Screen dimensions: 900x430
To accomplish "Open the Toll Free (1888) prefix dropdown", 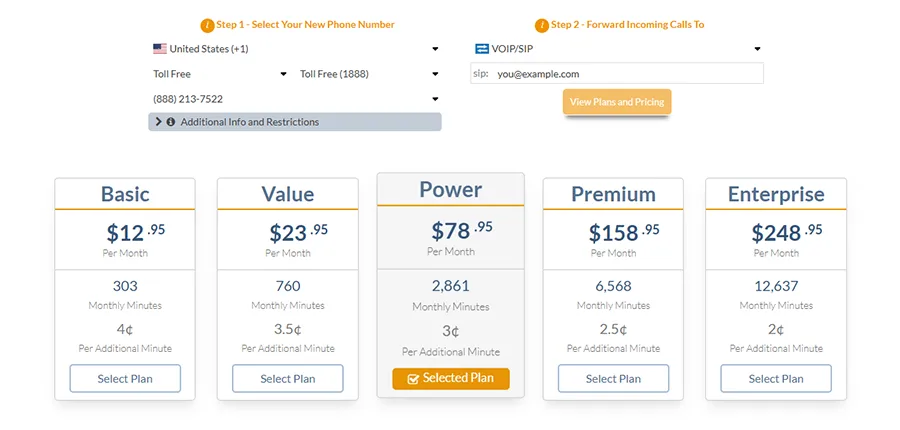I will [369, 74].
